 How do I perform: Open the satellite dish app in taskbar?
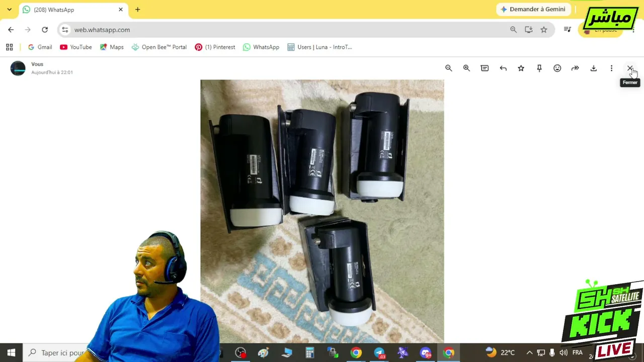tap(403, 353)
